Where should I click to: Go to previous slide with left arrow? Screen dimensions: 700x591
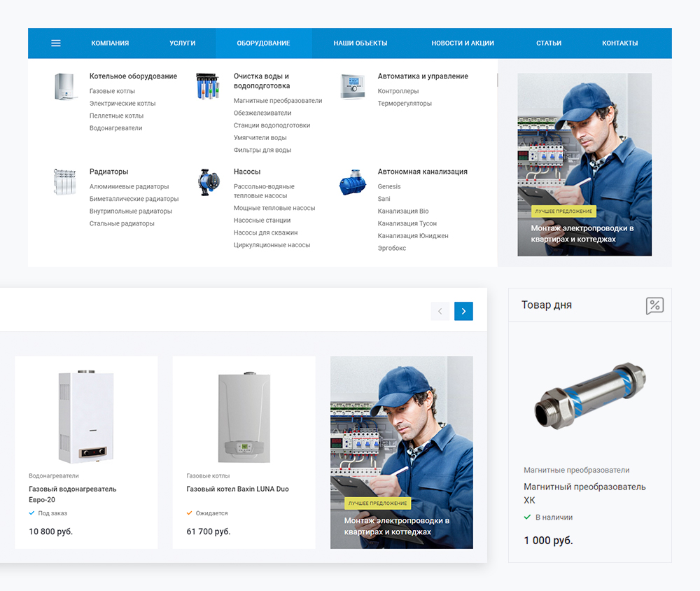(440, 311)
